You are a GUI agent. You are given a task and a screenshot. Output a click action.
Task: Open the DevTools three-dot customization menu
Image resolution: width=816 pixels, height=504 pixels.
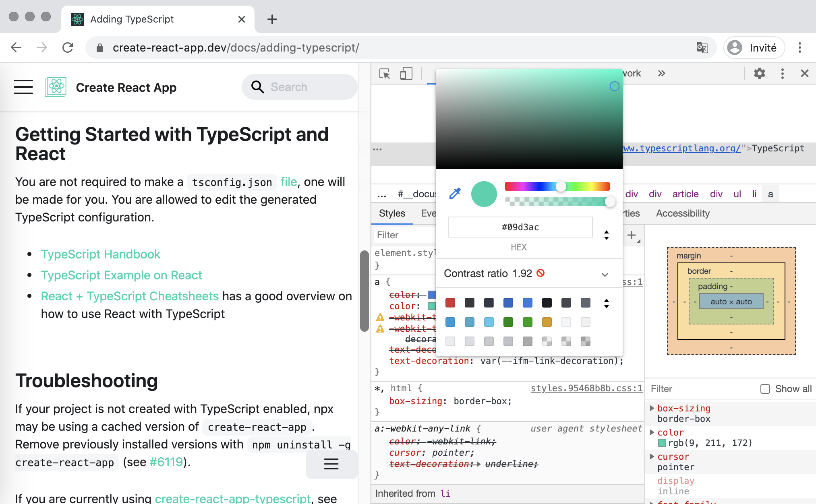coord(782,74)
